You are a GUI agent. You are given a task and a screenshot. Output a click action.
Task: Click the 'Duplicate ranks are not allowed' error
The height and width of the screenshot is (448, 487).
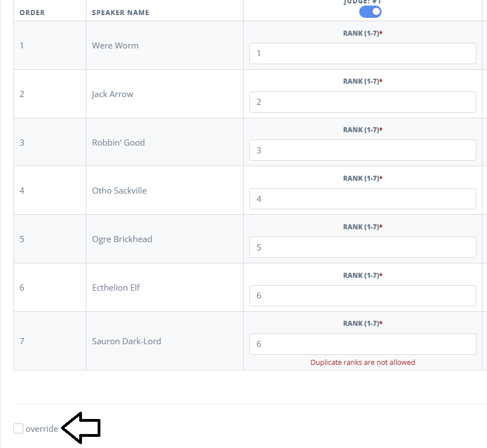tap(363, 362)
